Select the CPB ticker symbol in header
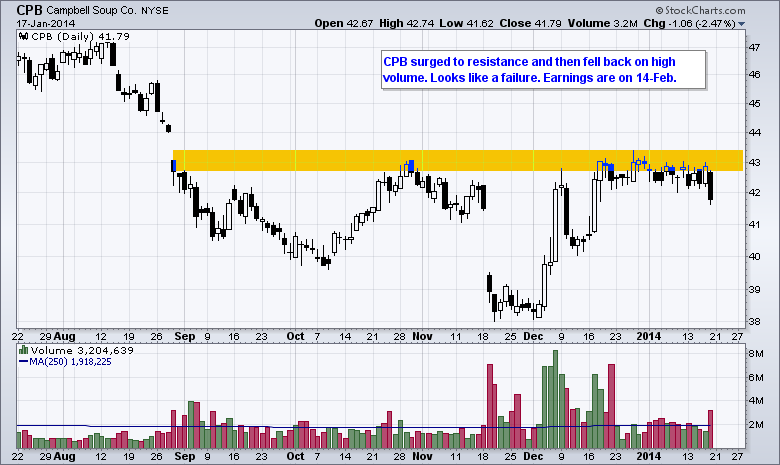 coord(30,10)
